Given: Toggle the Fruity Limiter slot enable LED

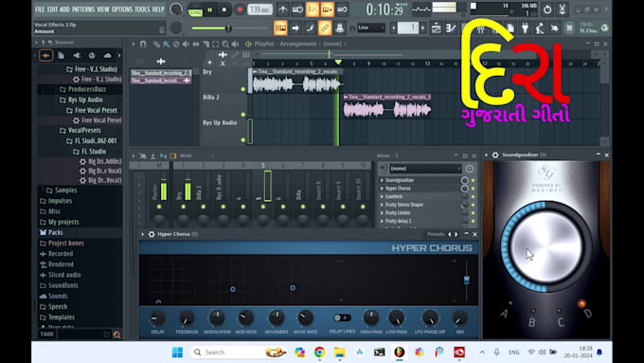Looking at the screenshot, I should pyautogui.click(x=474, y=213).
